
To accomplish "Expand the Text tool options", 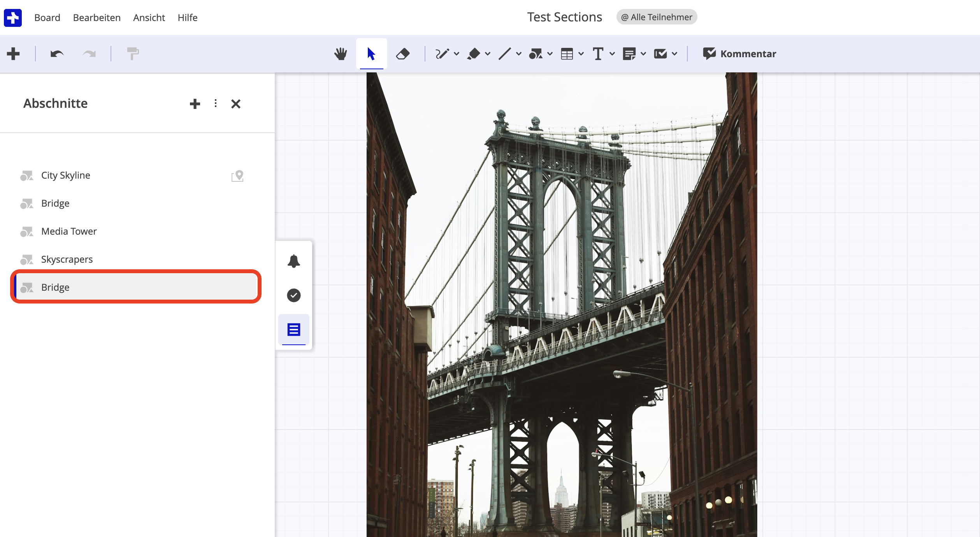I will pos(612,53).
